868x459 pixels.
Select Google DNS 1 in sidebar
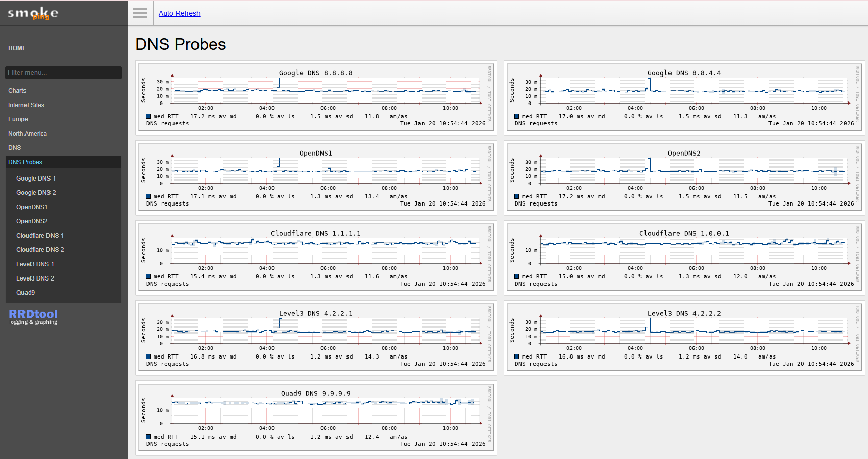(x=36, y=178)
